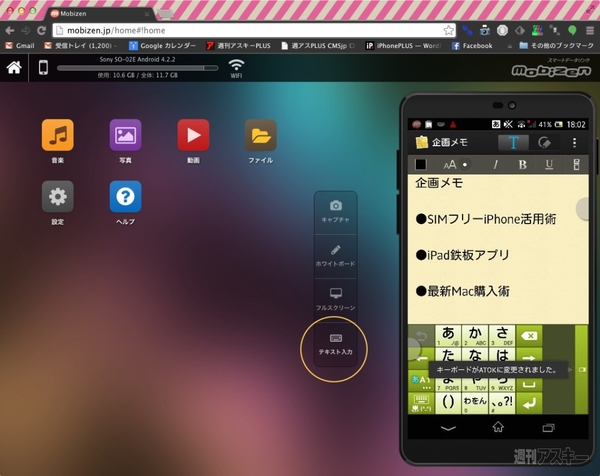Open the Settings (設定) gear icon
Viewport: 600px width, 476px height.
coord(58,196)
